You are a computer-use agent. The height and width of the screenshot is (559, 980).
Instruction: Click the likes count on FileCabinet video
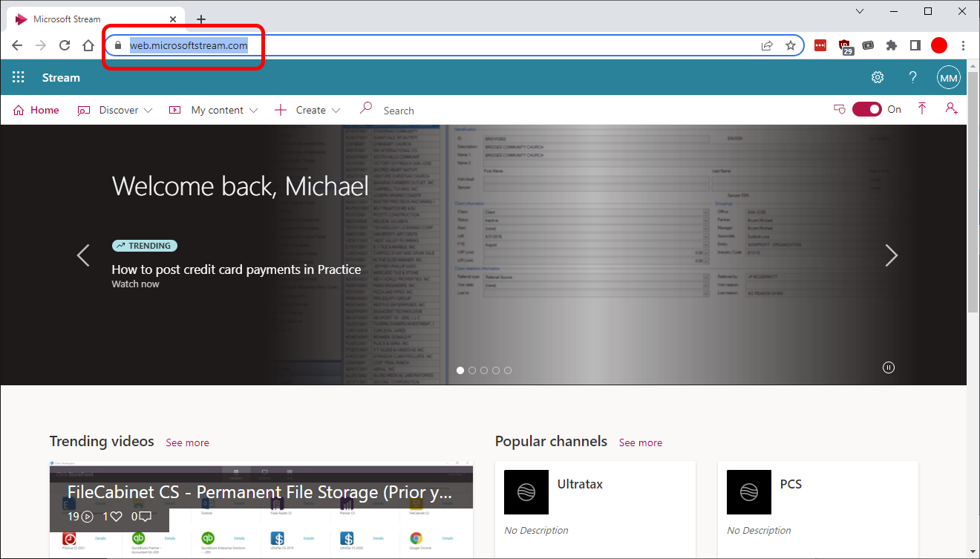(112, 517)
